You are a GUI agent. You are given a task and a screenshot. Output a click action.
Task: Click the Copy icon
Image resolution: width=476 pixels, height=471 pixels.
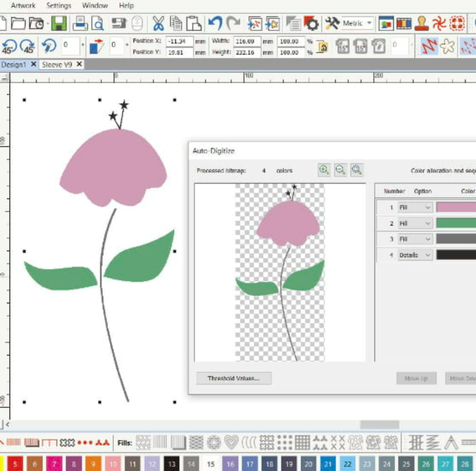[x=176, y=24]
